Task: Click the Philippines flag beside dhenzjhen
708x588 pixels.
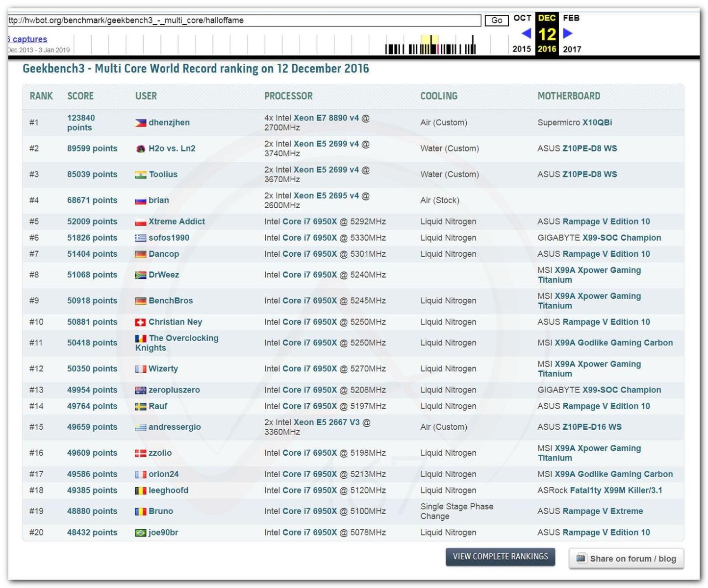Action: pos(141,123)
